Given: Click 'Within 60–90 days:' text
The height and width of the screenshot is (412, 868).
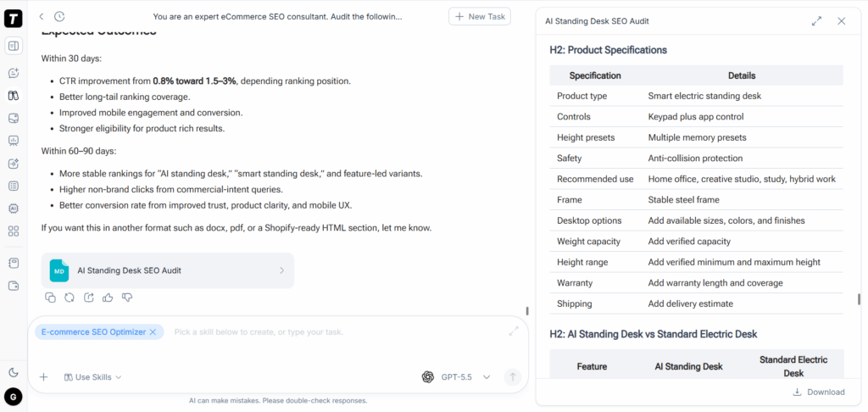Looking at the screenshot, I should coord(79,151).
